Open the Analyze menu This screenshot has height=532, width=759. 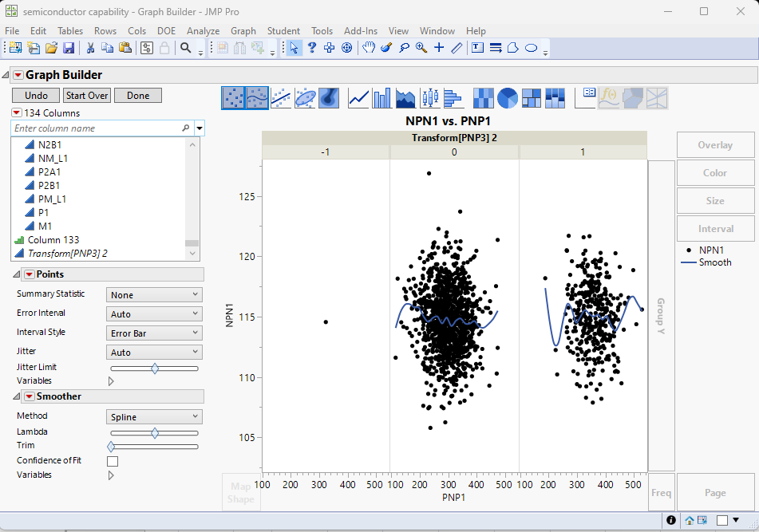[x=203, y=31]
